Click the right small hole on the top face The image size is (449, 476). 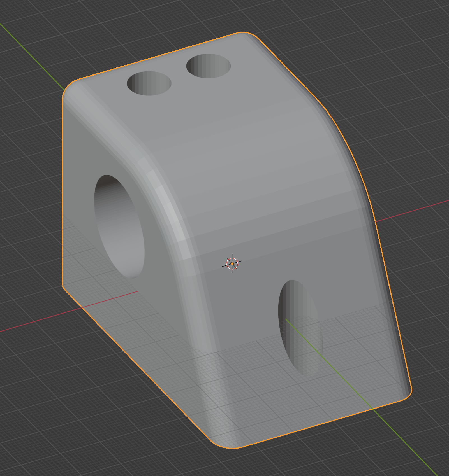pos(208,66)
